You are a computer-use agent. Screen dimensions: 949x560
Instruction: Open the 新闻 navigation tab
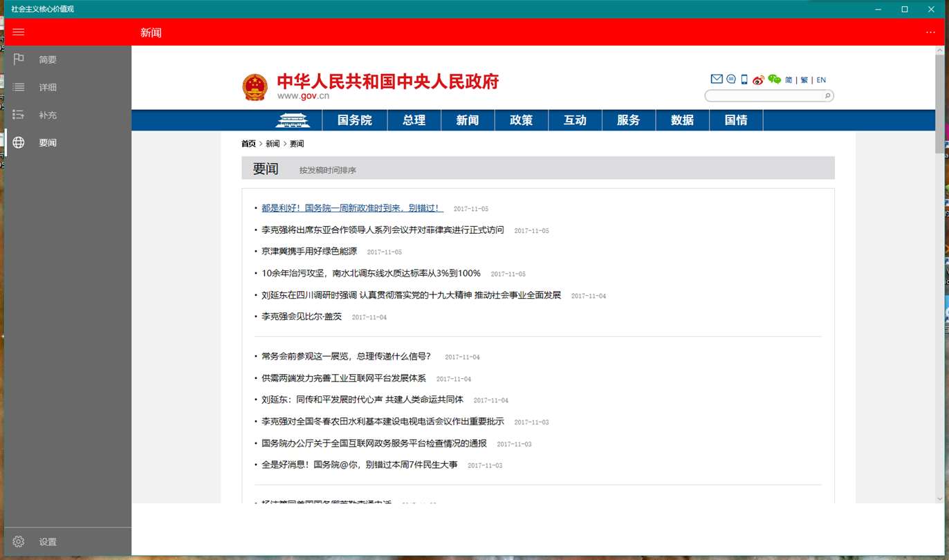468,120
